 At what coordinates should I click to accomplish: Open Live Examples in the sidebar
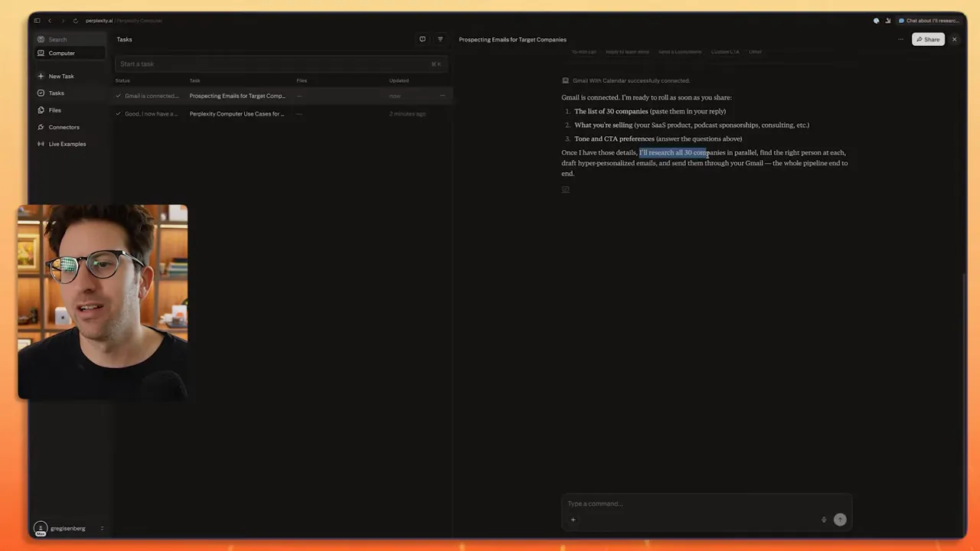tap(70, 144)
